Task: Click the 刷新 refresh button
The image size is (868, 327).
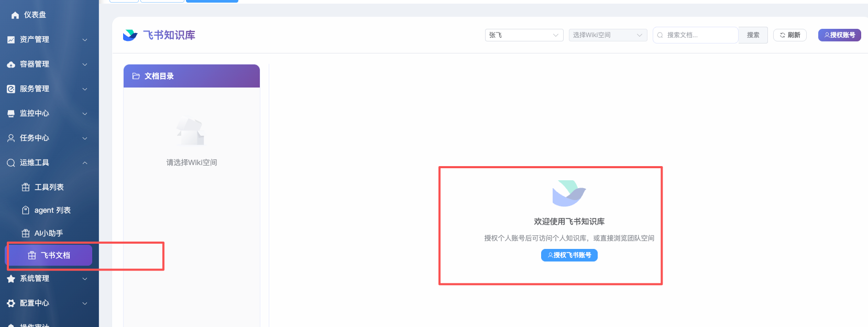Action: point(789,35)
